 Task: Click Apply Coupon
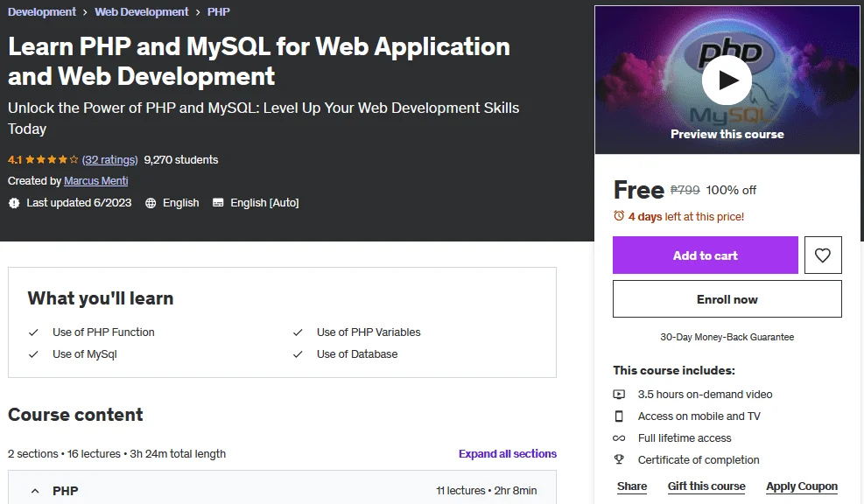tap(802, 486)
